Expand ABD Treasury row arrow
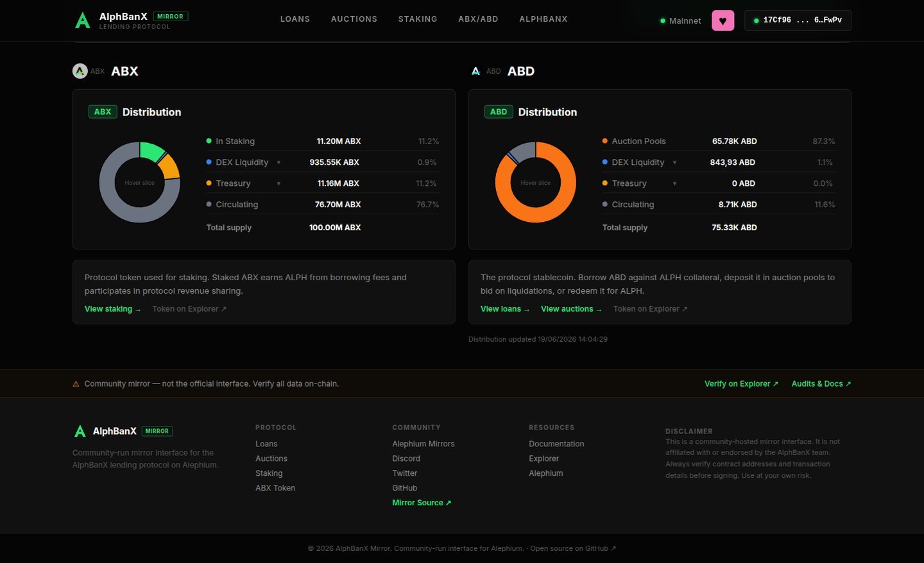The image size is (924, 563). coord(674,184)
